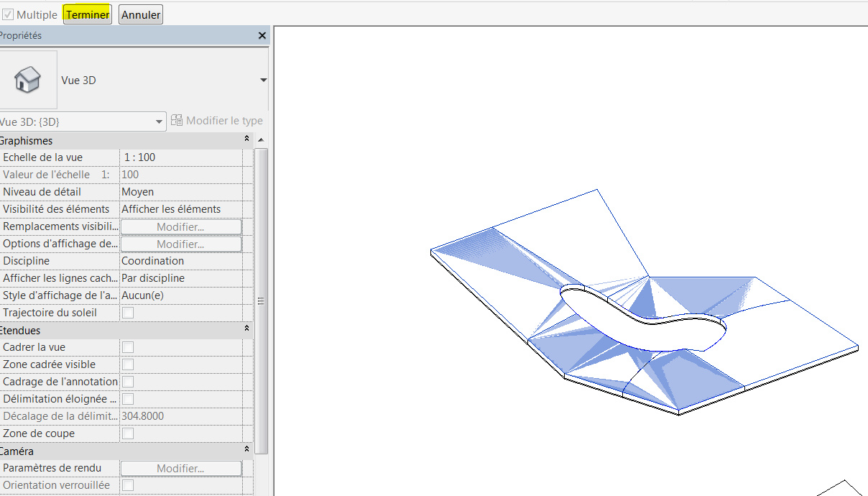
Task: Select the Niveau de détail Moyen field
Action: tap(180, 192)
